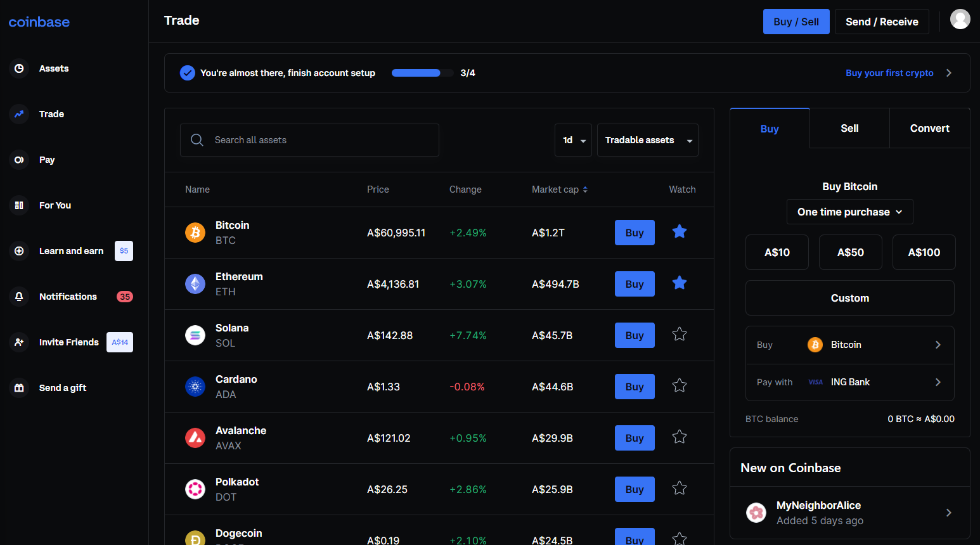Click the A$494.7B Ethereum market cap
This screenshot has width=980, height=545.
(555, 284)
